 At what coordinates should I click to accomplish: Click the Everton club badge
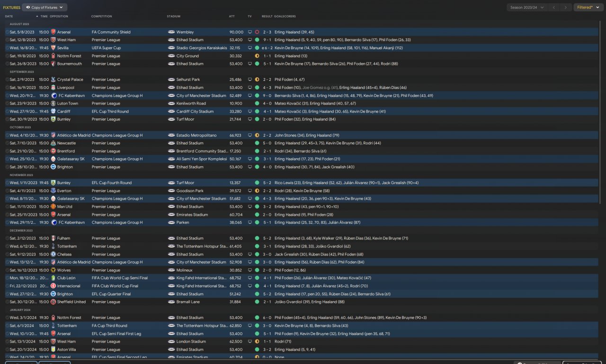(53, 191)
